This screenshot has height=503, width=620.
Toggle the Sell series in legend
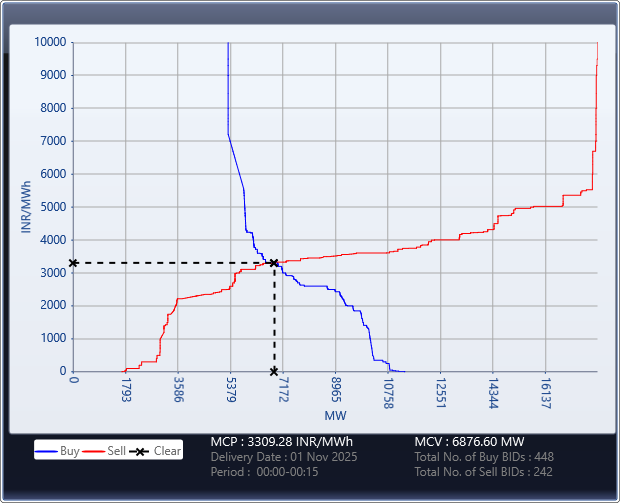tap(104, 451)
